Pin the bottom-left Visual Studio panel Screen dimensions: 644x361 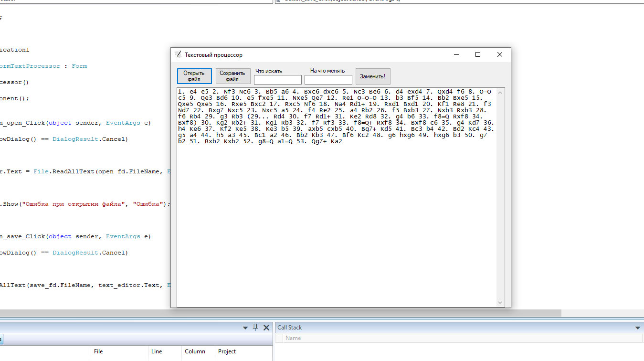[255, 327]
